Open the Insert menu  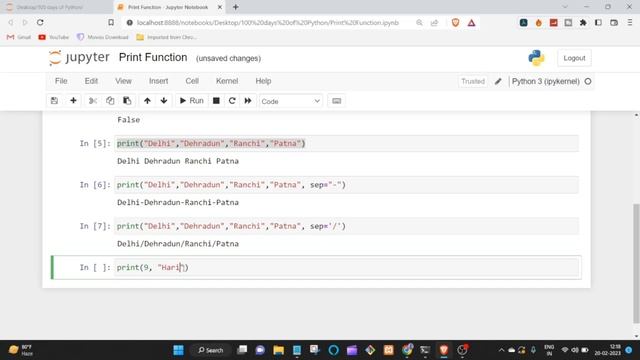(158, 81)
